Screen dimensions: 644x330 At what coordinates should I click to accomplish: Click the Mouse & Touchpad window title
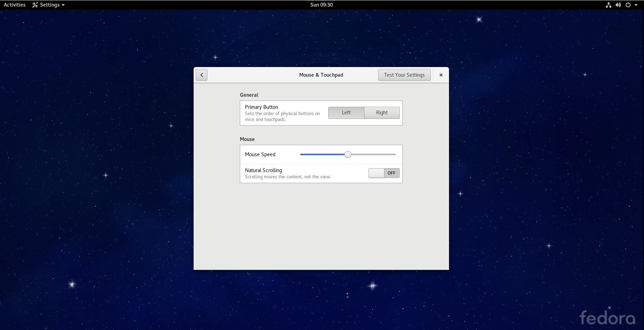(321, 75)
